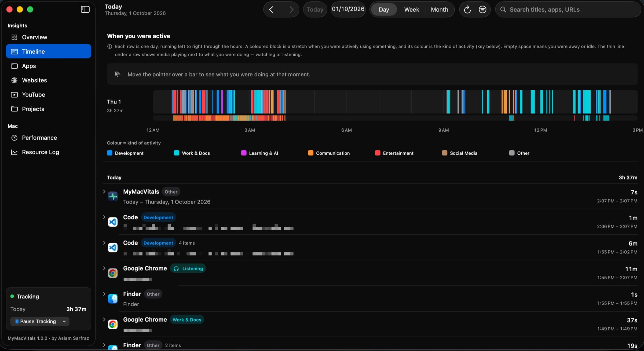Viewport: 644px width, 351px height.
Task: Open Overview in the sidebar
Action: click(x=48, y=37)
